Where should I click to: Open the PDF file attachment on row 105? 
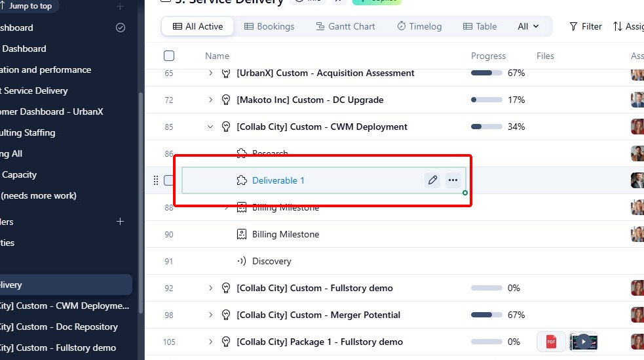tap(551, 342)
